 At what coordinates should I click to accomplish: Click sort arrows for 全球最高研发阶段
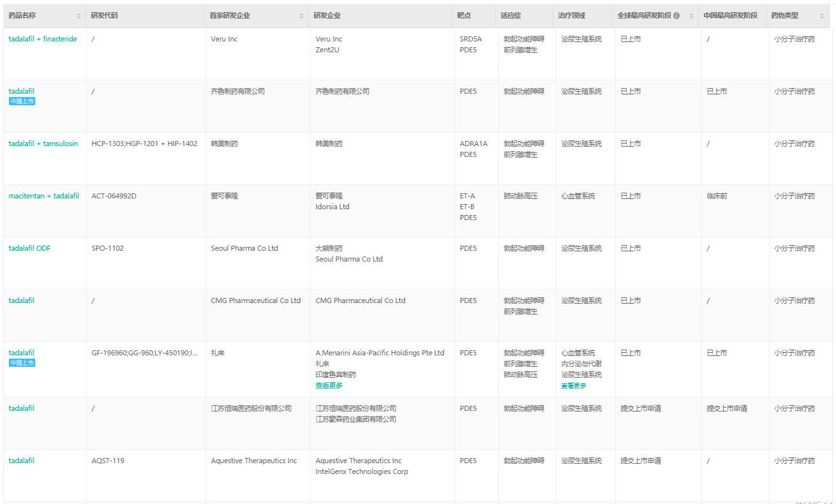tap(691, 16)
